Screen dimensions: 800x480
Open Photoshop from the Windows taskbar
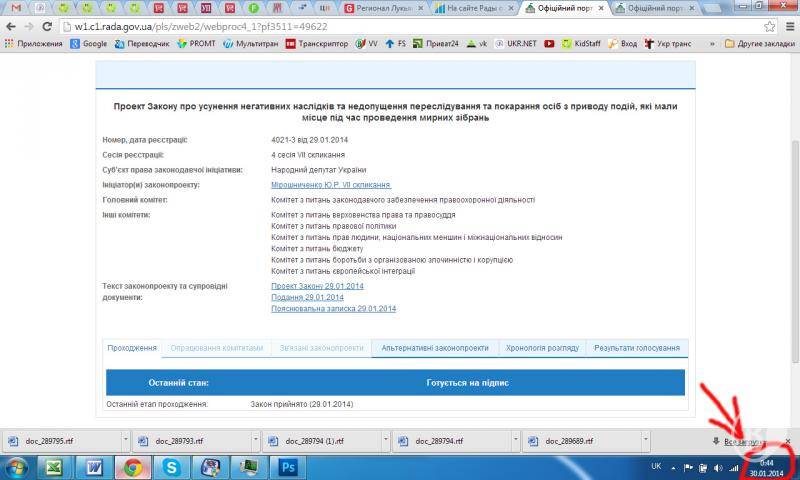point(290,467)
